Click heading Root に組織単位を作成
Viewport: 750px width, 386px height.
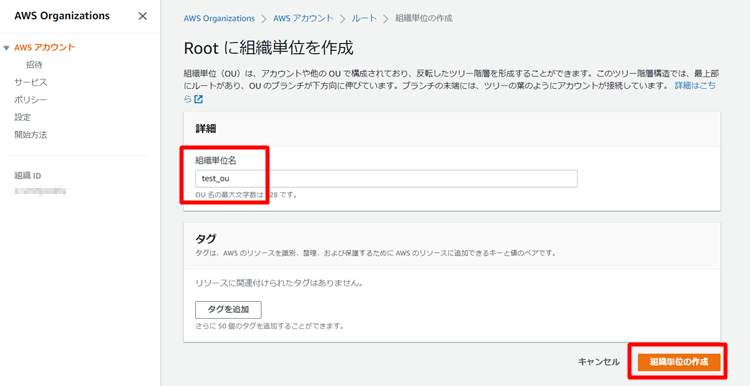tap(268, 48)
